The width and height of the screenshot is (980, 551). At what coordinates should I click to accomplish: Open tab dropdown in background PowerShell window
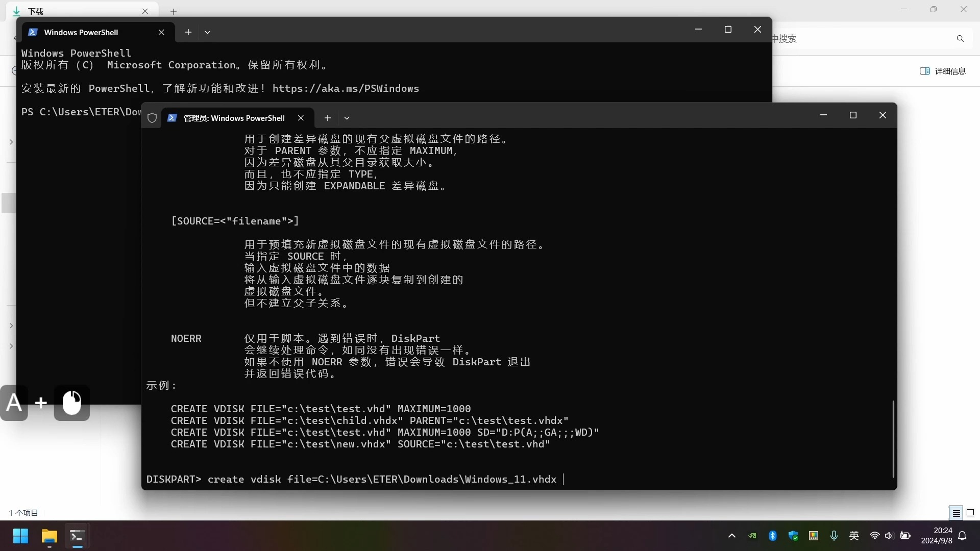[x=207, y=32]
